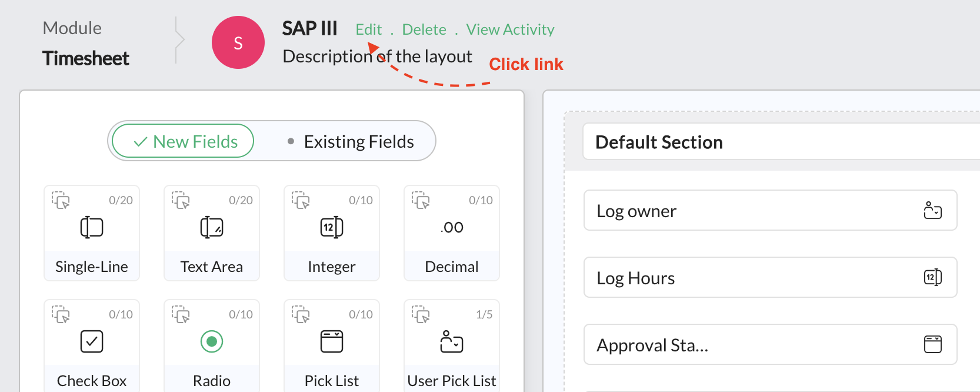Viewport: 980px width, 392px height.
Task: Click the Edit link next to SAP III
Action: tap(369, 29)
